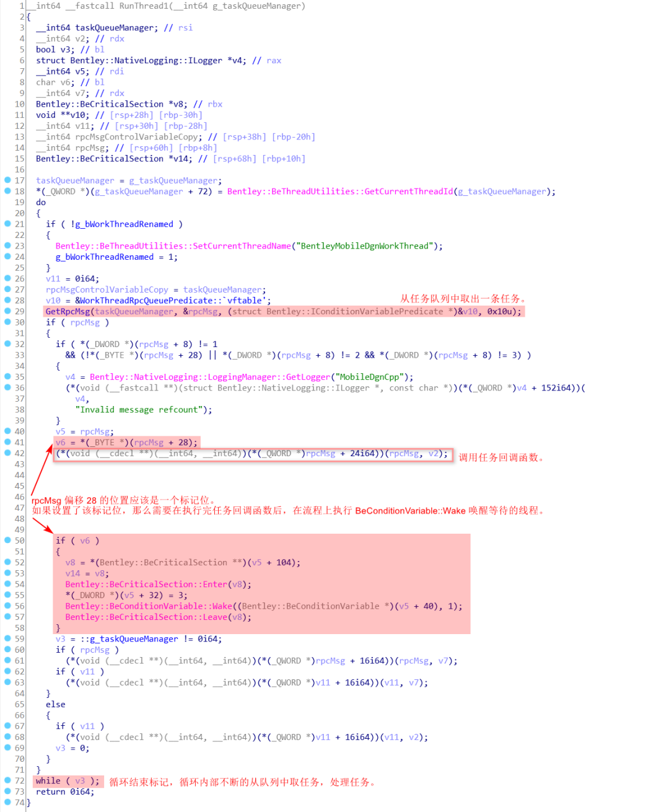Click the 'v11 = 0i64;' assignment line
669x812 pixels.
(72, 279)
